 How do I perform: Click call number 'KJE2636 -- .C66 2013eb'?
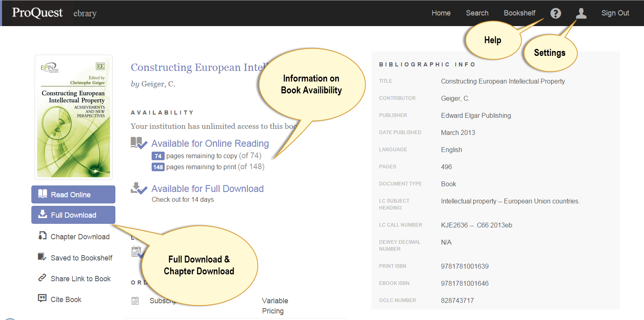476,225
